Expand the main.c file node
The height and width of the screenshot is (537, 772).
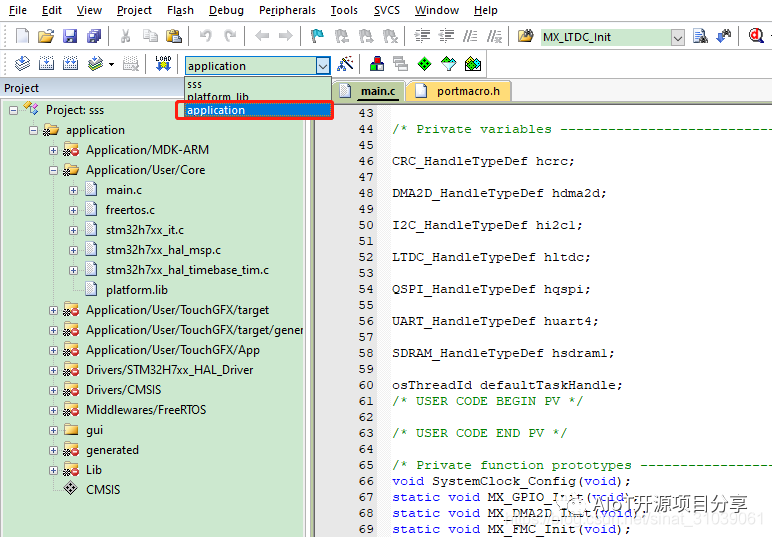click(x=73, y=190)
